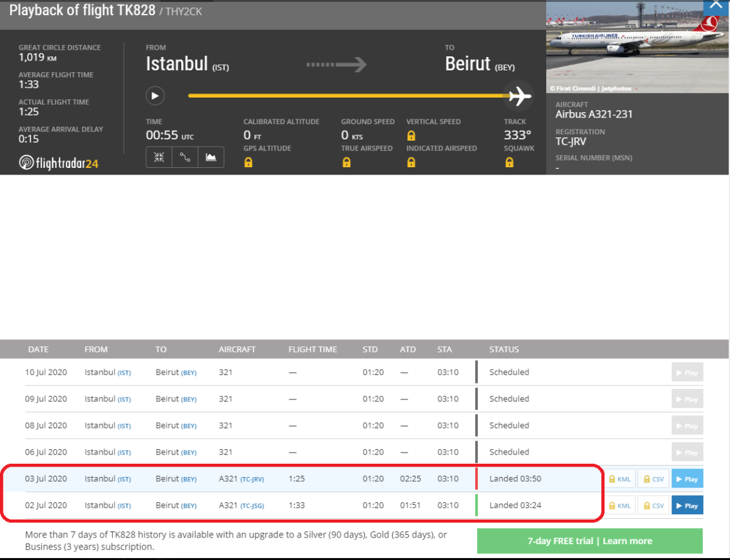Image resolution: width=730 pixels, height=560 pixels.
Task: Play the 02 Jul 2020 flight
Action: (x=687, y=506)
